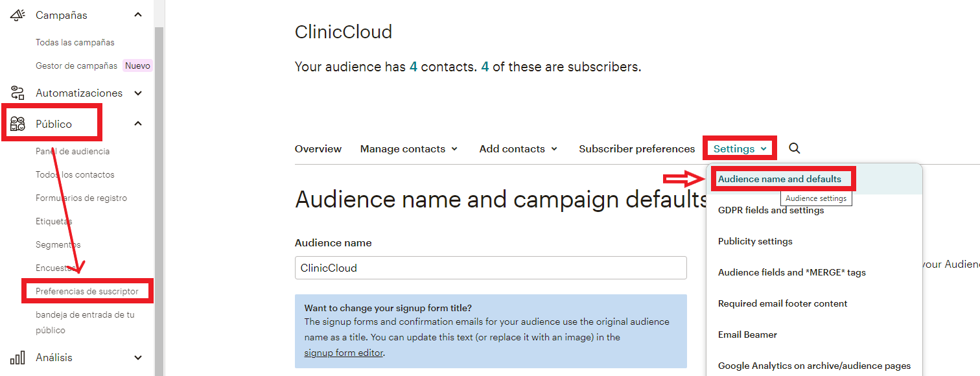Open Todas las campañas
The width and height of the screenshot is (980, 376).
[x=75, y=42]
